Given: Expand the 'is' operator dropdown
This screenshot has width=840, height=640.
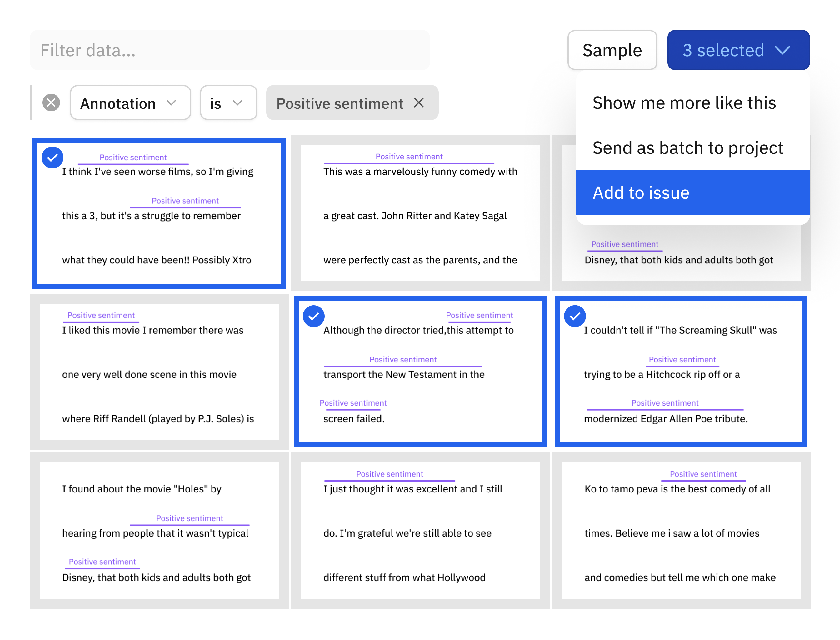Looking at the screenshot, I should tap(228, 102).
